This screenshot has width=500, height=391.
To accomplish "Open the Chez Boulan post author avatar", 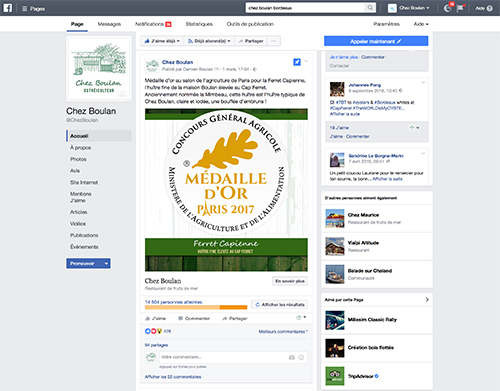I will 152,65.
